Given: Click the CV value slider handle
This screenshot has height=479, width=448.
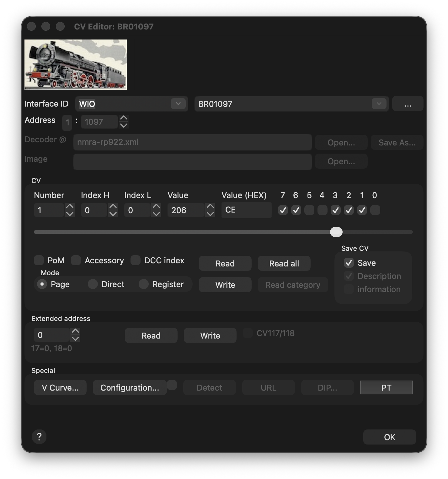Looking at the screenshot, I should (x=336, y=232).
